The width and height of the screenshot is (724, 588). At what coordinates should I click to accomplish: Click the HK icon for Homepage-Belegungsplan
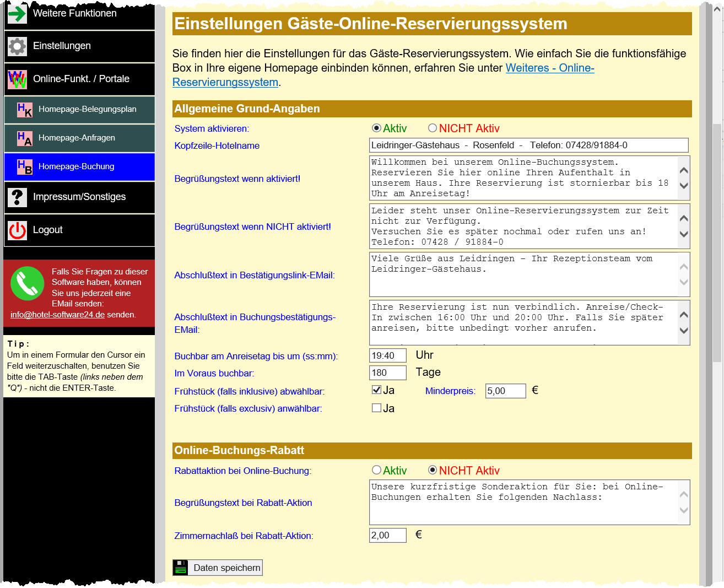[x=25, y=110]
